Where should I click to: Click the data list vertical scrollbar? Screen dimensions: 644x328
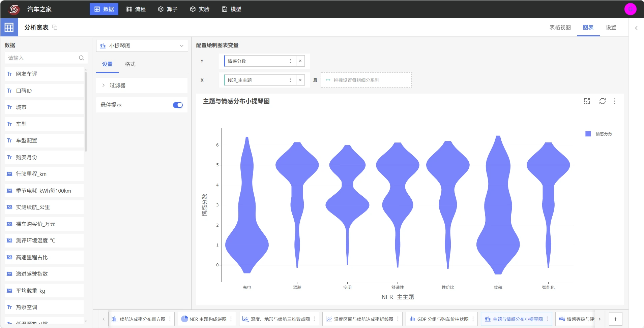click(86, 111)
